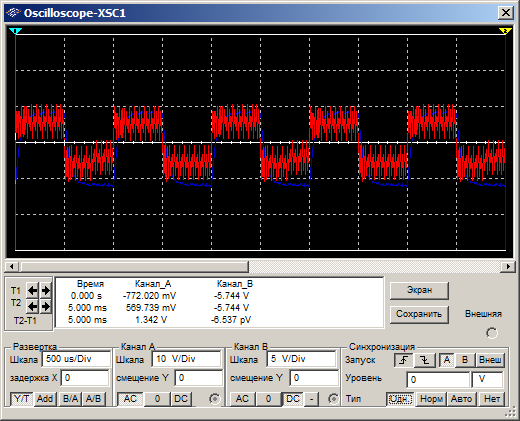Click Канал B смещение Y field
This screenshot has width=520, height=421.
(x=314, y=378)
